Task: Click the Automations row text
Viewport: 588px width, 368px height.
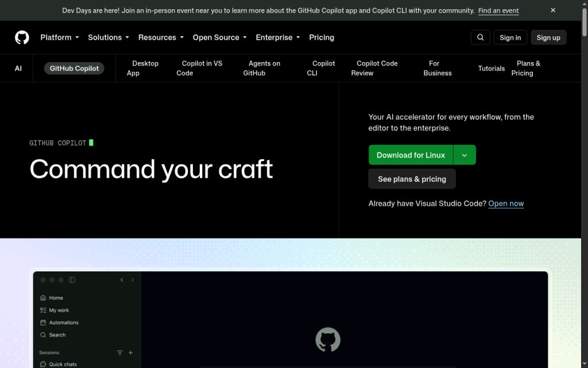Action: point(64,323)
